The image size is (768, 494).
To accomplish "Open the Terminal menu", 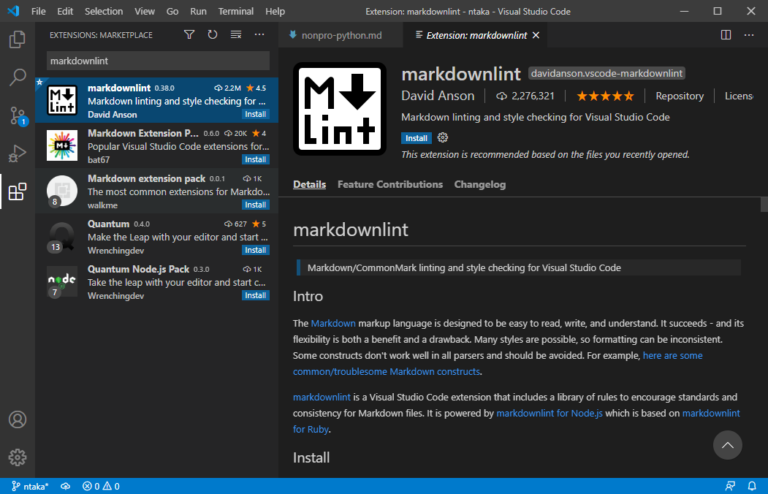I will pos(236,11).
